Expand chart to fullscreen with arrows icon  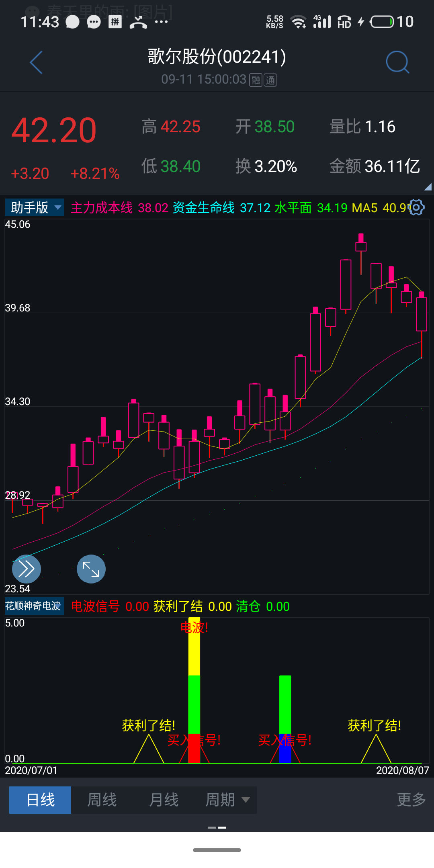(x=91, y=569)
